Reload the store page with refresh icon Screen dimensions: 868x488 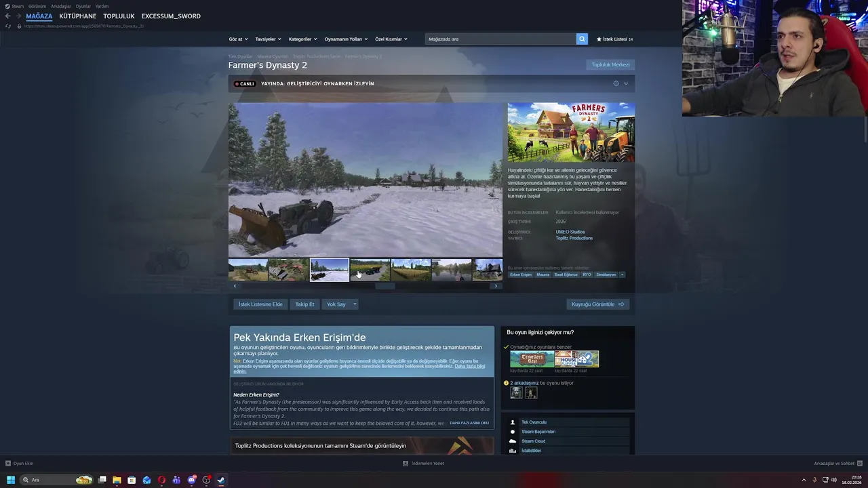point(8,26)
